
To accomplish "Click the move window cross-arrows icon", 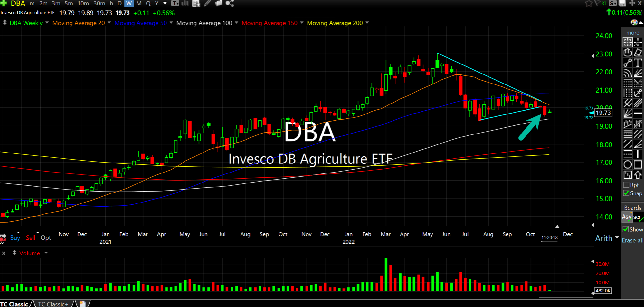I will tap(632, 3).
